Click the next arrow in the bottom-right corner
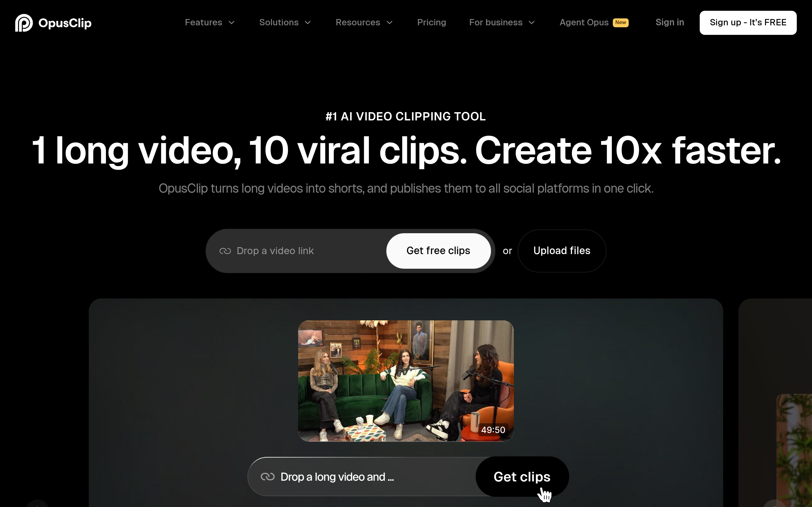 point(775,504)
